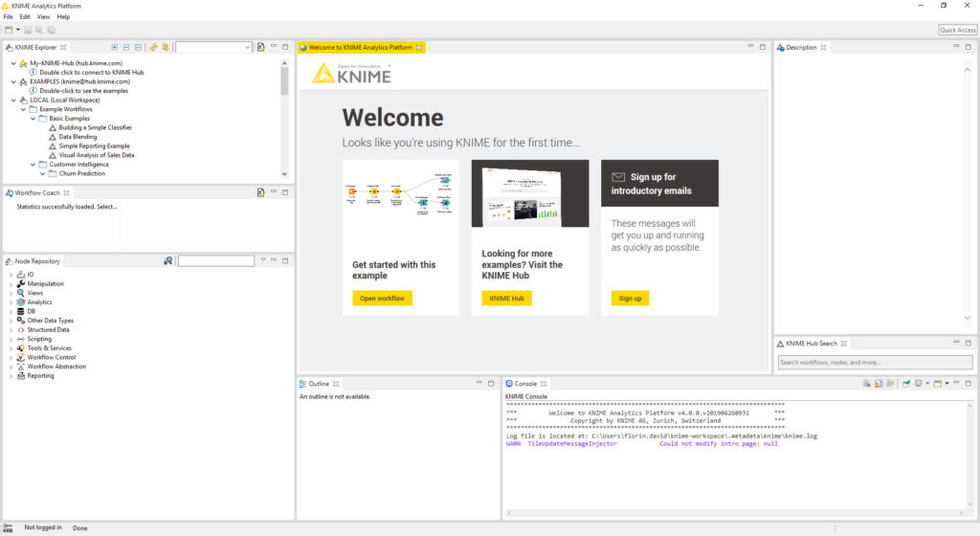Click the Console scroll lock icon
980x536 pixels.
click(879, 384)
